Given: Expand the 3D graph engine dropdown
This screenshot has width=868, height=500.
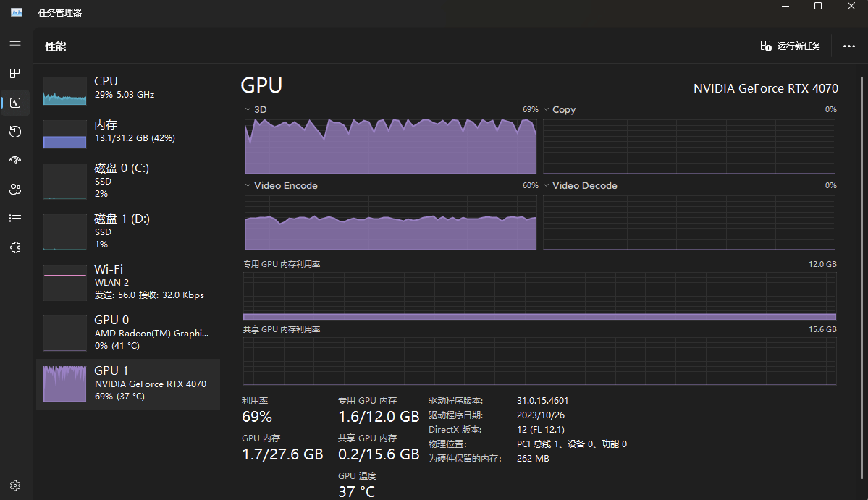Looking at the screenshot, I should pyautogui.click(x=248, y=110).
